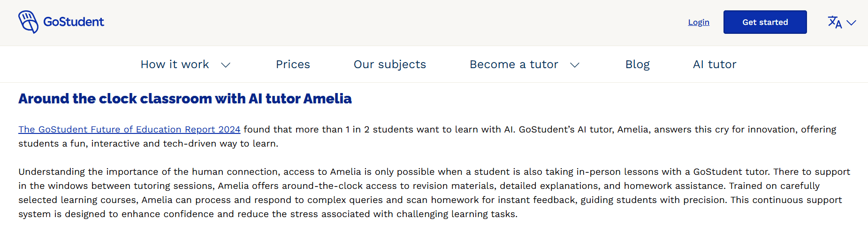The image size is (868, 234).
Task: Click the Around the clock classroom heading
Action: [x=185, y=99]
